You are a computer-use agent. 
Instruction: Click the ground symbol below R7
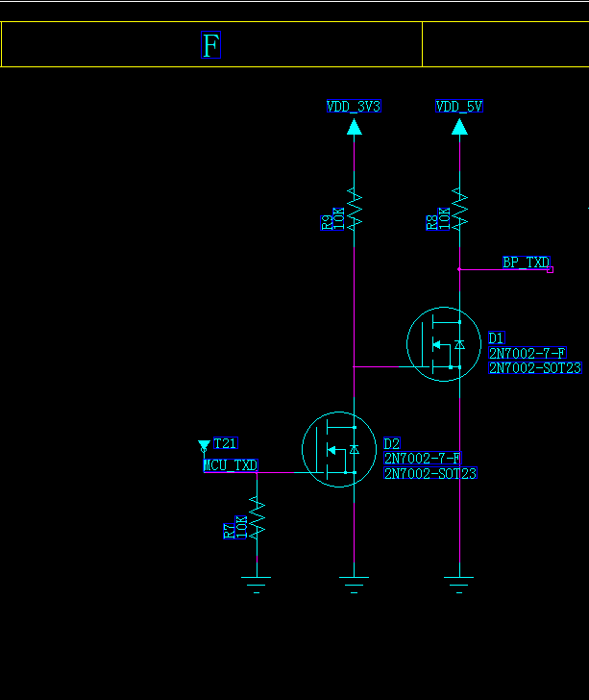click(257, 585)
